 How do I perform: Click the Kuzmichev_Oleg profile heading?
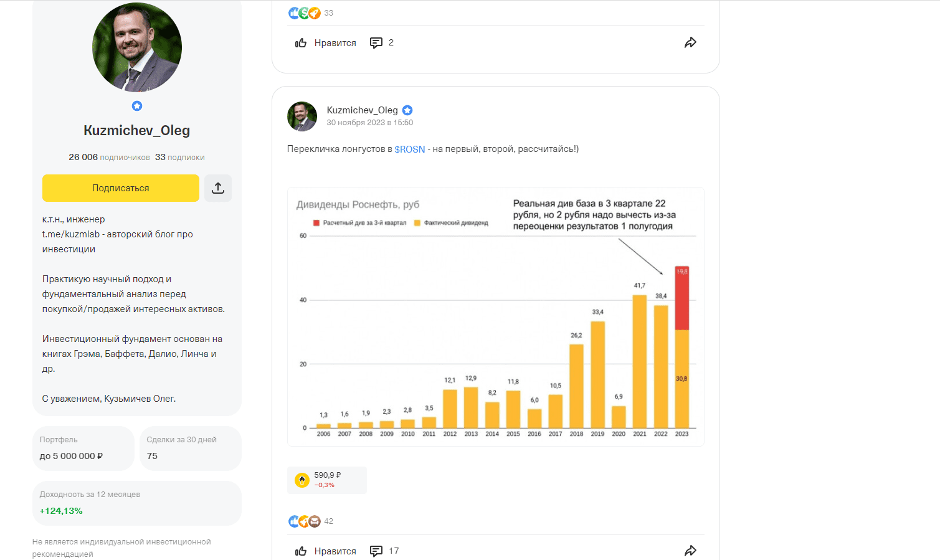pos(137,131)
